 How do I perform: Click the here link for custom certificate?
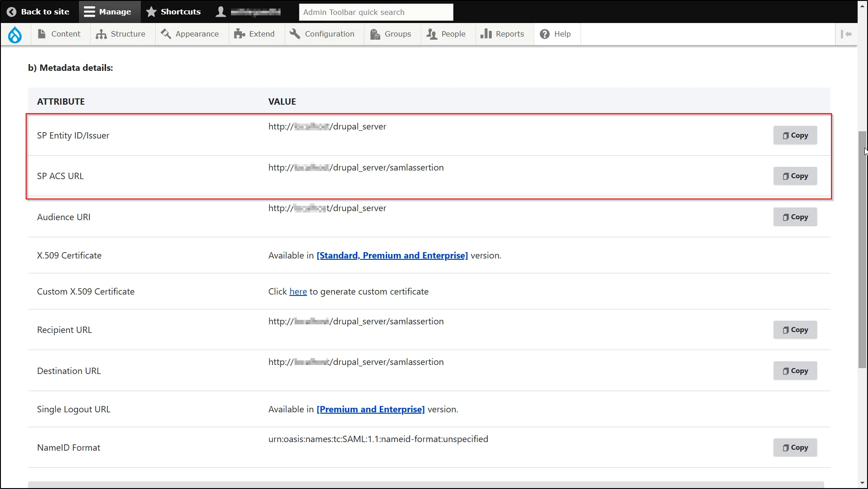298,291
